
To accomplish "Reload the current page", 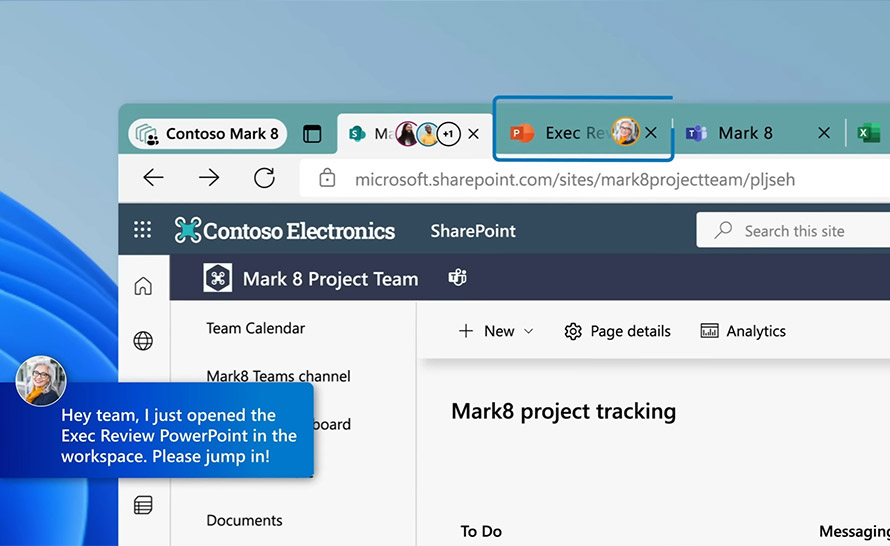I will (x=265, y=178).
